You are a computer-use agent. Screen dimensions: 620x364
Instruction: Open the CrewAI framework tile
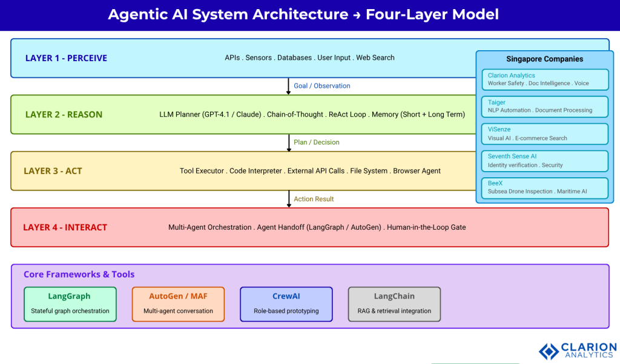tap(286, 304)
